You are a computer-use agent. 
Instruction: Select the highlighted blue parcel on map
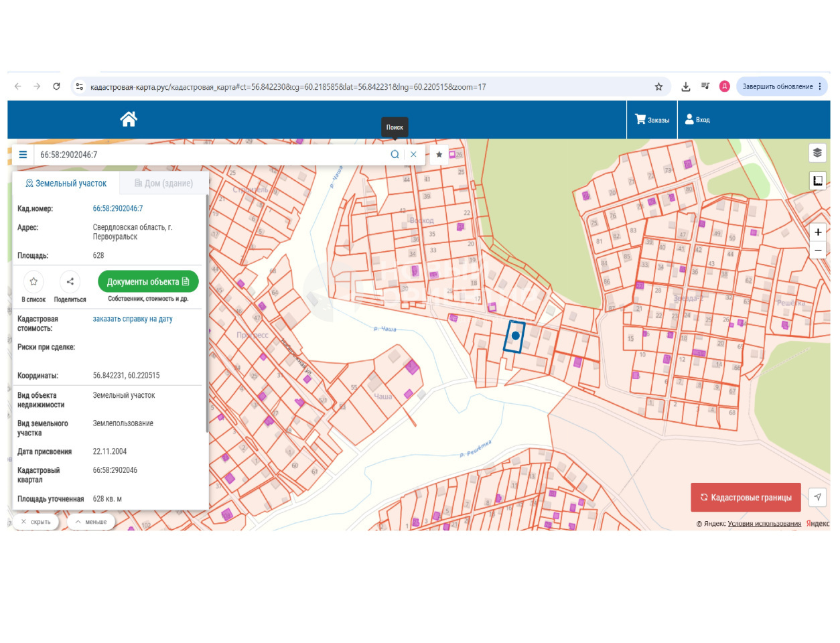coord(514,336)
